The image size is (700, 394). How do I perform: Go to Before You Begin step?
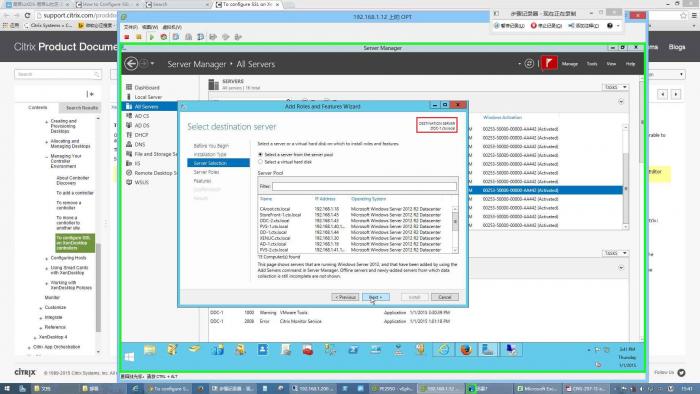coord(211,146)
